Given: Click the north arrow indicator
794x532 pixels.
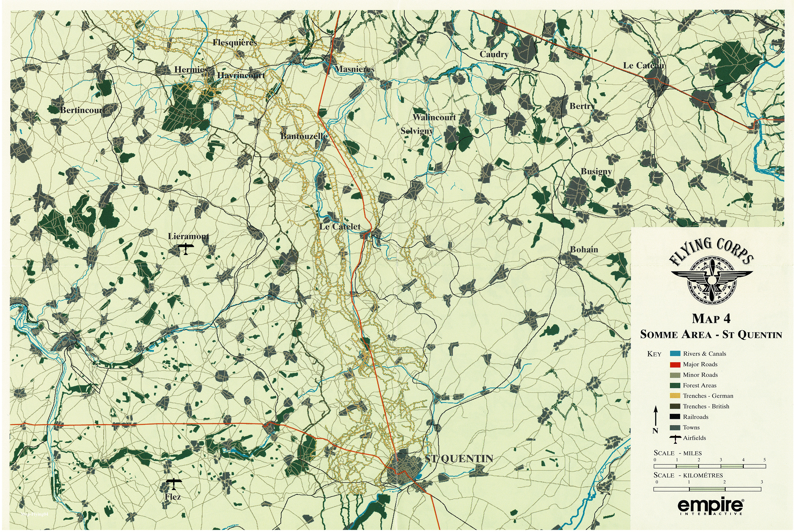Looking at the screenshot, I should (655, 416).
